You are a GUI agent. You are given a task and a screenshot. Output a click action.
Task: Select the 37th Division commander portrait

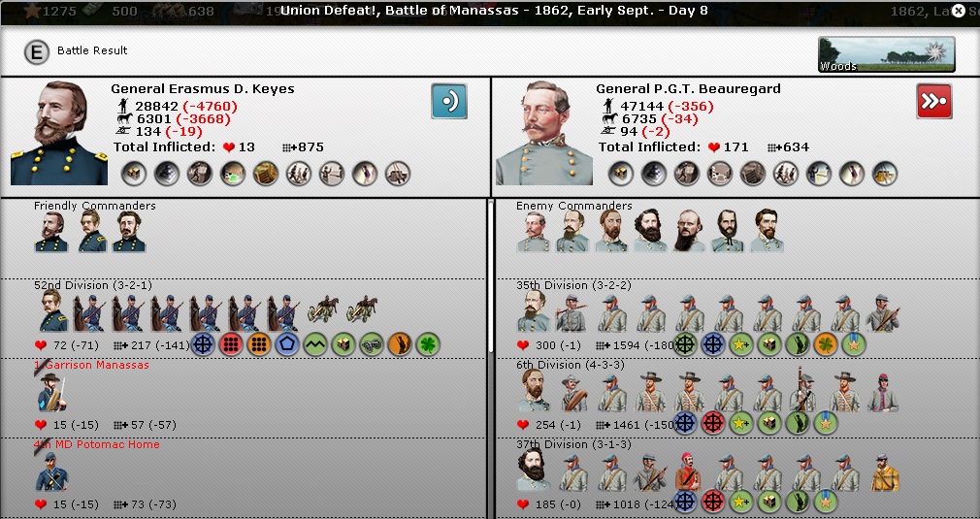(534, 470)
